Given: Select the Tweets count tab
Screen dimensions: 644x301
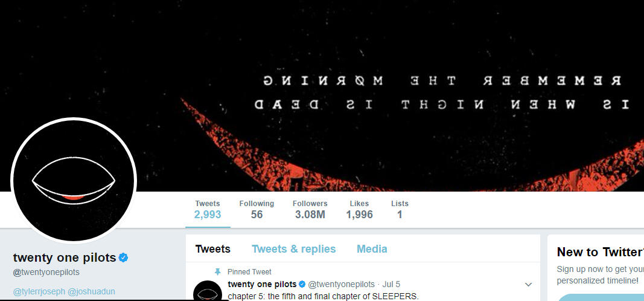Looking at the screenshot, I should point(208,209).
